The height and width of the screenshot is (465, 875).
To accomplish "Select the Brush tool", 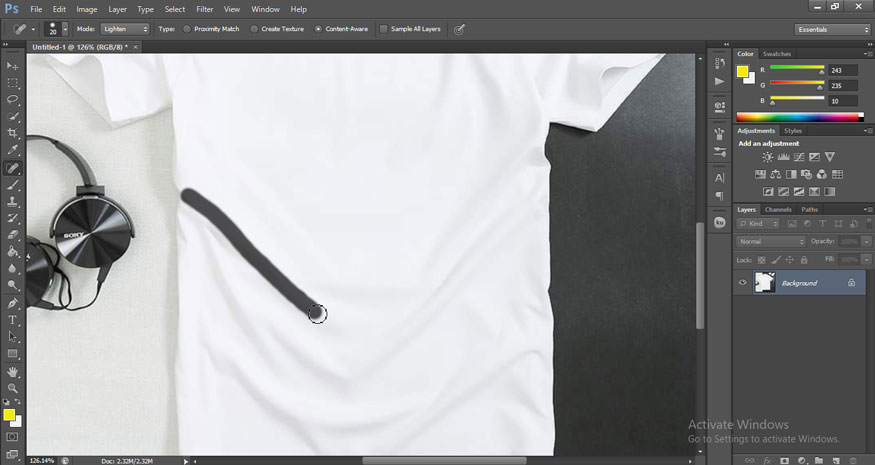I will pyautogui.click(x=12, y=184).
